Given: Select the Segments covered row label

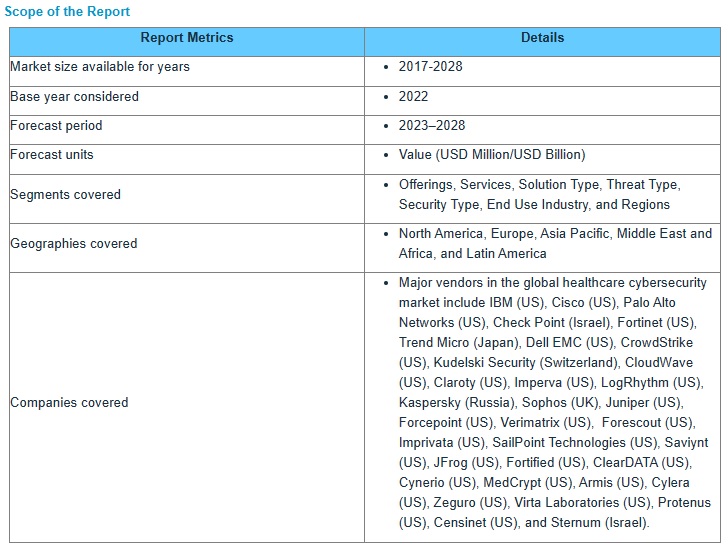Looking at the screenshot, I should pos(65,195).
